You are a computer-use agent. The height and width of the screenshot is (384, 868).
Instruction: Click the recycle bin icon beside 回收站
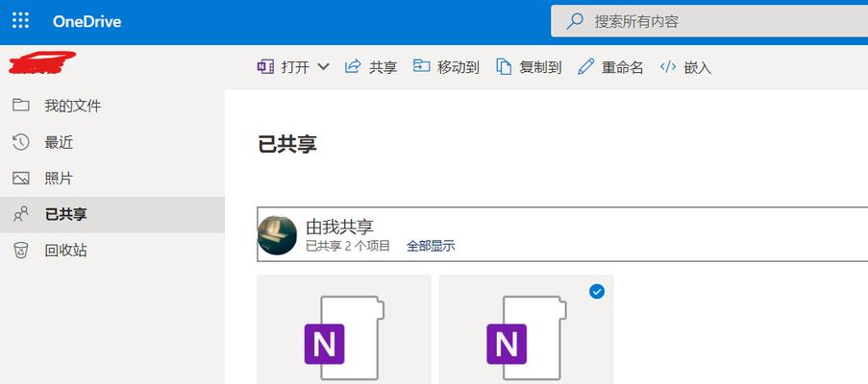tap(21, 251)
